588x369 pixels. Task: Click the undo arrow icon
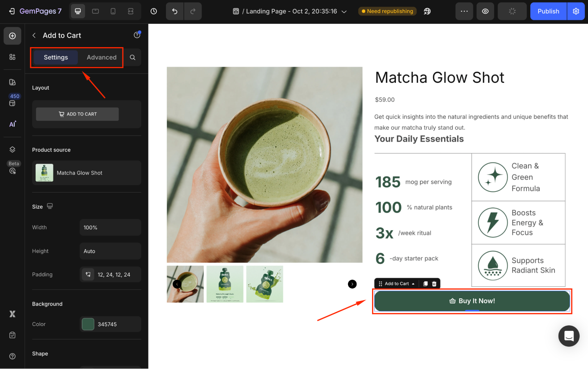(x=175, y=11)
